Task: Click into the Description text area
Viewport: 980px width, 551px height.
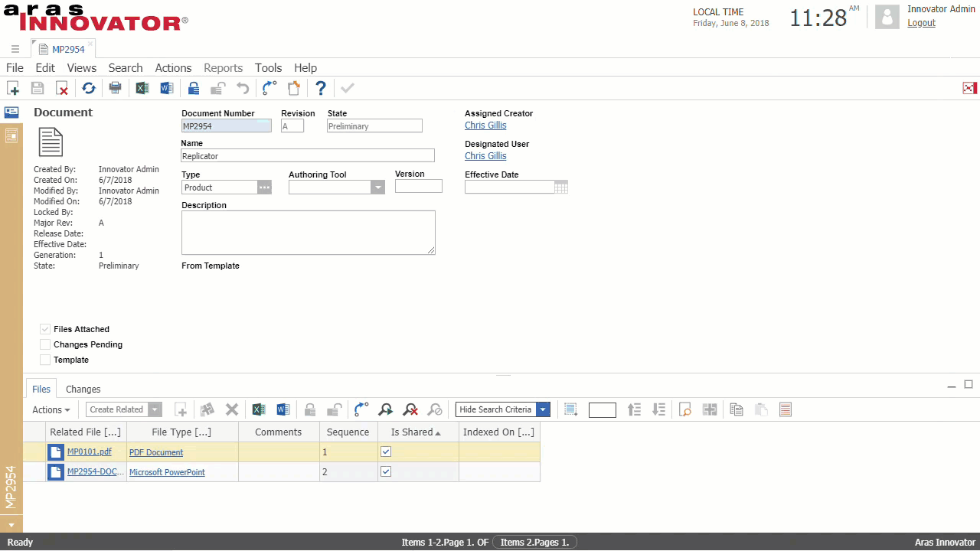Action: pos(308,233)
